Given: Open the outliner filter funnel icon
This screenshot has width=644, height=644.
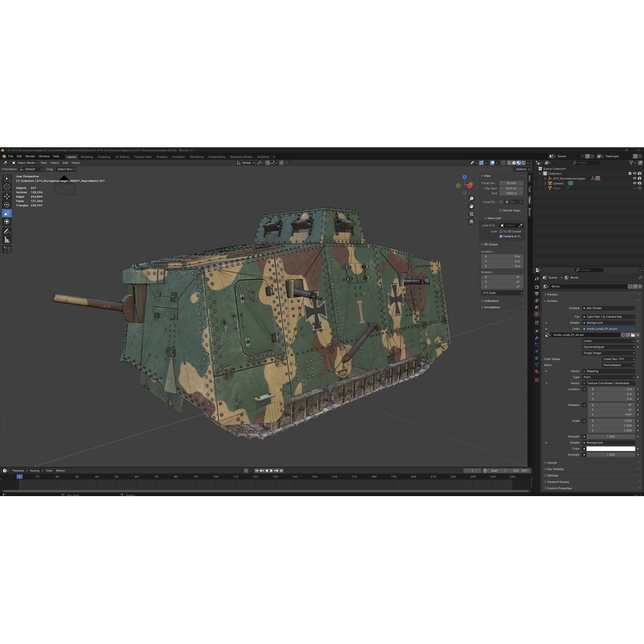Looking at the screenshot, I should click(632, 162).
